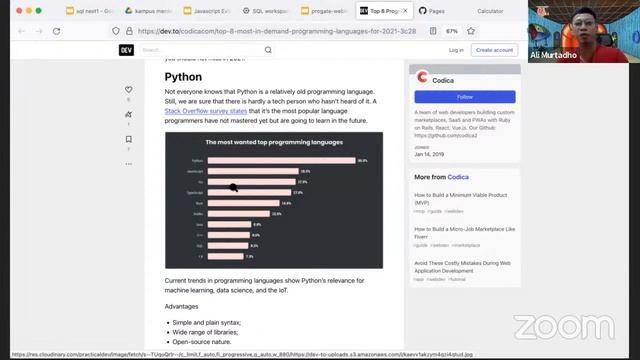Open the DEV logo home link
This screenshot has height=360, width=640.
[126, 50]
